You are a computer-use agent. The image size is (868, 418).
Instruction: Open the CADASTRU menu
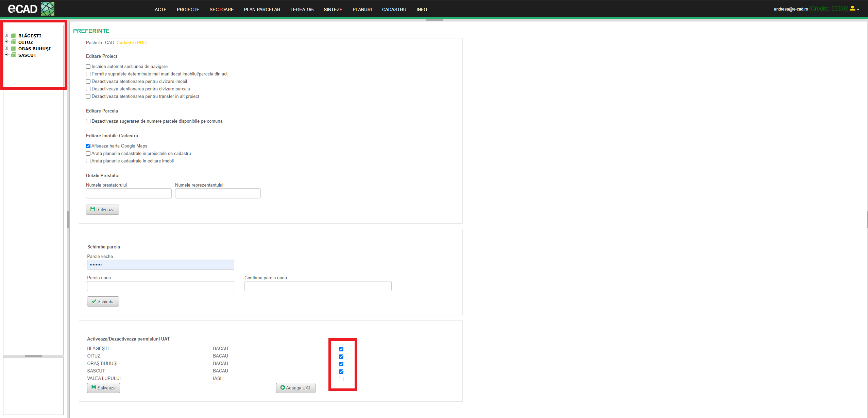(394, 10)
